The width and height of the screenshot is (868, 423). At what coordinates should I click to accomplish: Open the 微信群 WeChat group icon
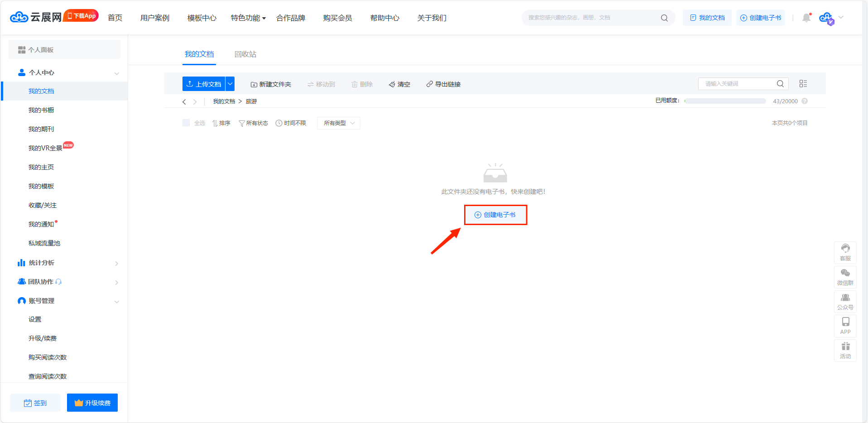pos(845,277)
